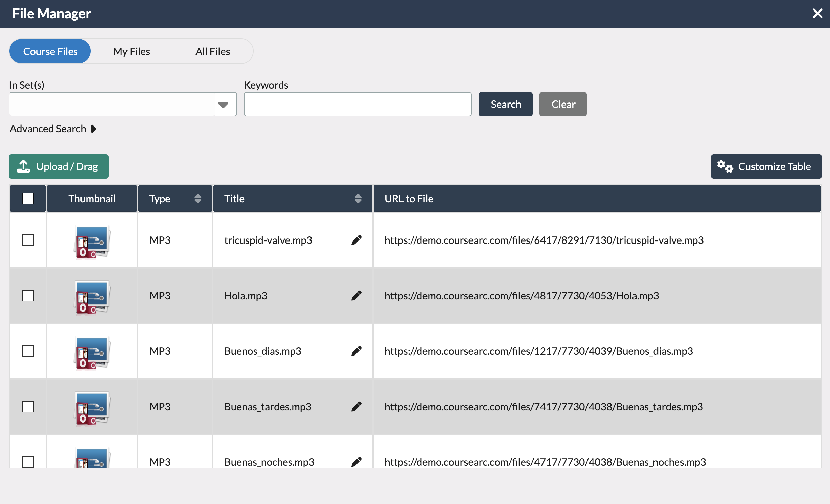830x504 pixels.
Task: Click the tricuspid-valve.mp3 URL text
Action: point(544,240)
